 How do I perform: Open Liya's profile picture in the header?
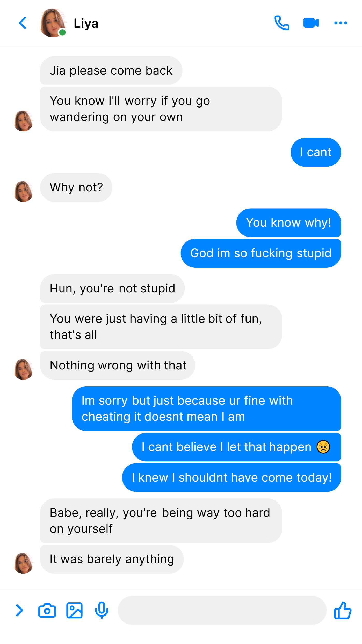pos(53,23)
